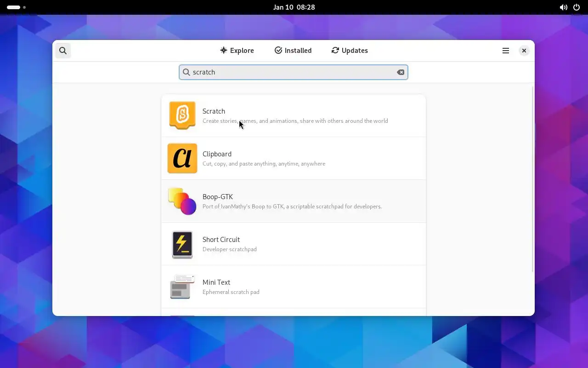Image resolution: width=588 pixels, height=368 pixels.
Task: Click the magnifier icon inside search entry
Action: pos(186,72)
